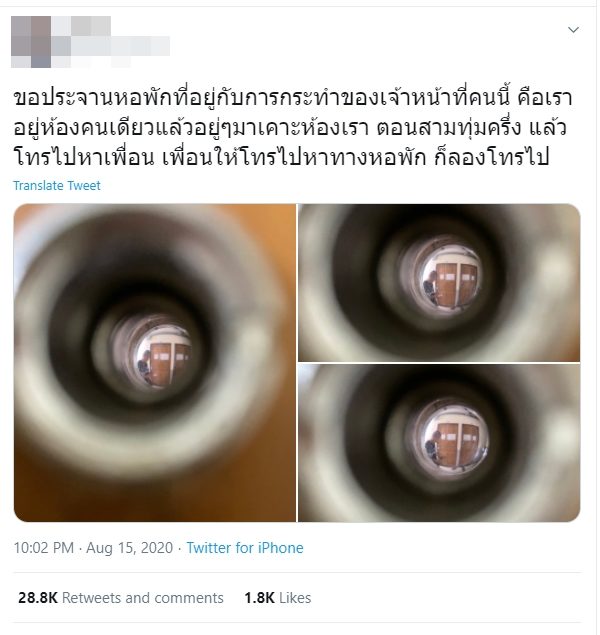This screenshot has height=635, width=600.
Task: Click the Thai tweet text body
Action: (293, 128)
